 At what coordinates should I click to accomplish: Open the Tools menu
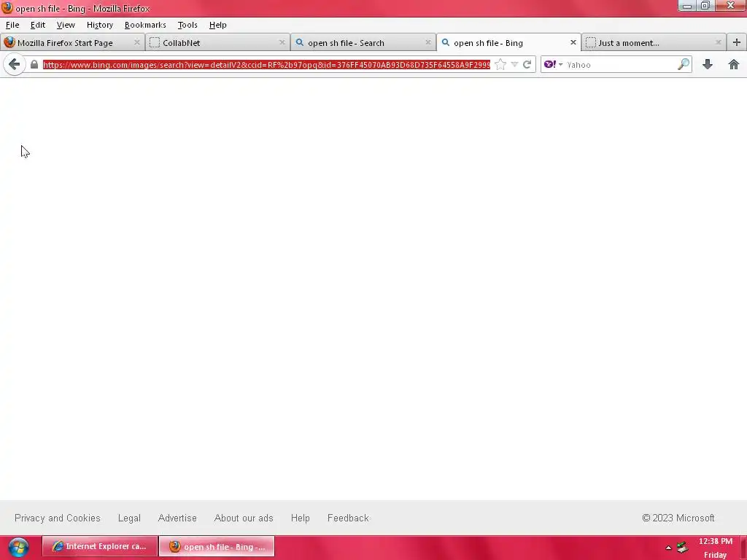187,25
